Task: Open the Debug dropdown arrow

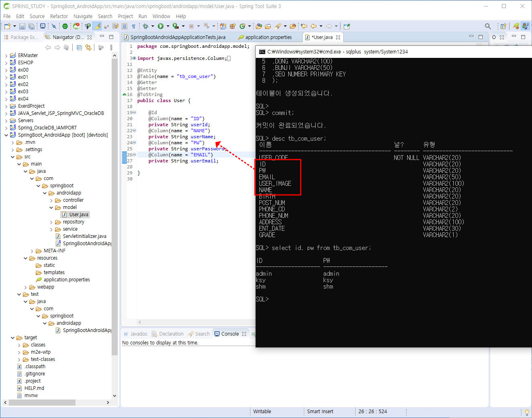Action: [153, 26]
